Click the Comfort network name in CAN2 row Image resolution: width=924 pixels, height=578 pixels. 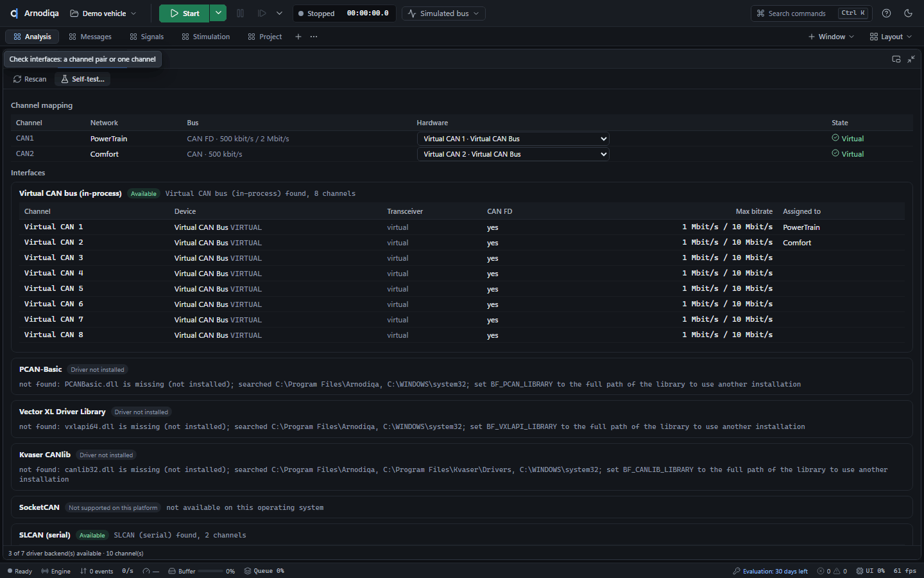105,154
